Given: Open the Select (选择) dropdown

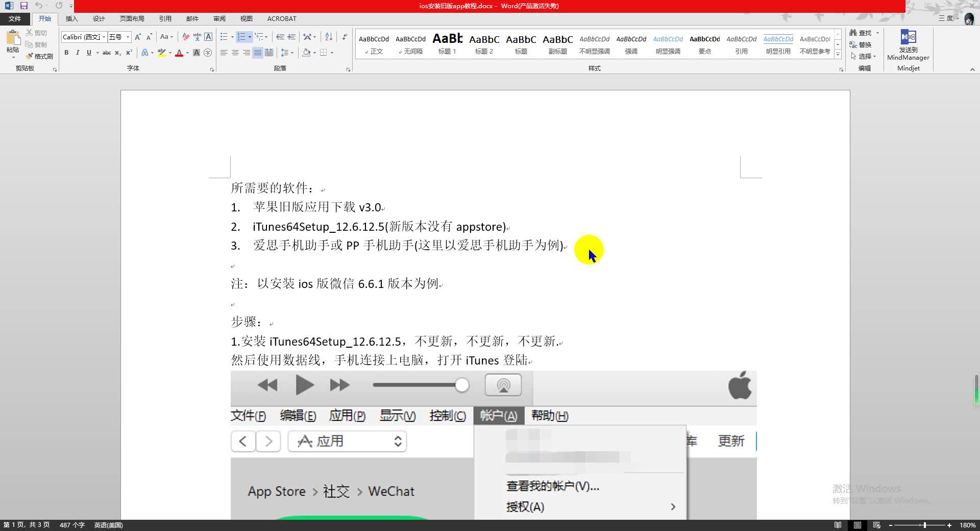Looking at the screenshot, I should tap(863, 56).
